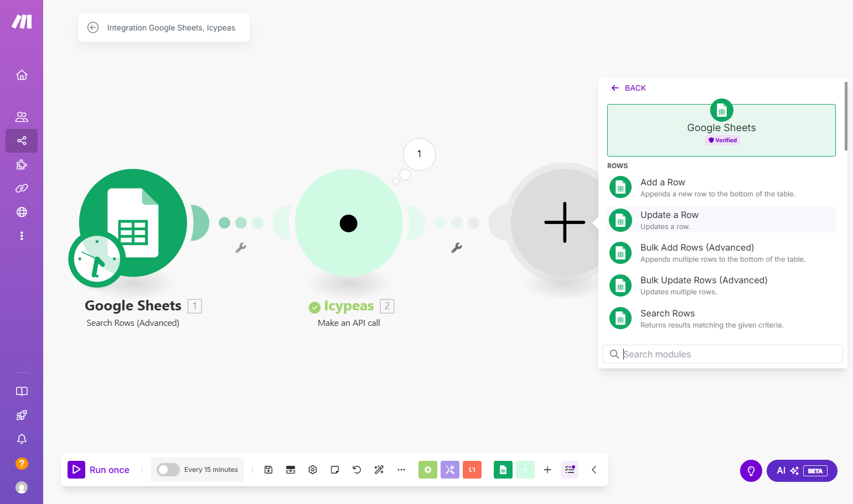Click the Undo arrow in the toolbar
This screenshot has height=504, width=853.
tap(357, 470)
